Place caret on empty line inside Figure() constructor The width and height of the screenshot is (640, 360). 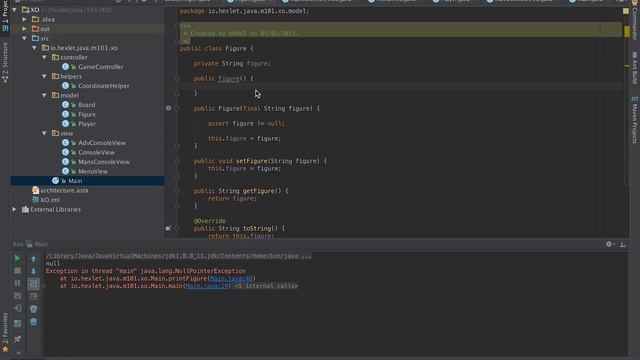[400, 86]
